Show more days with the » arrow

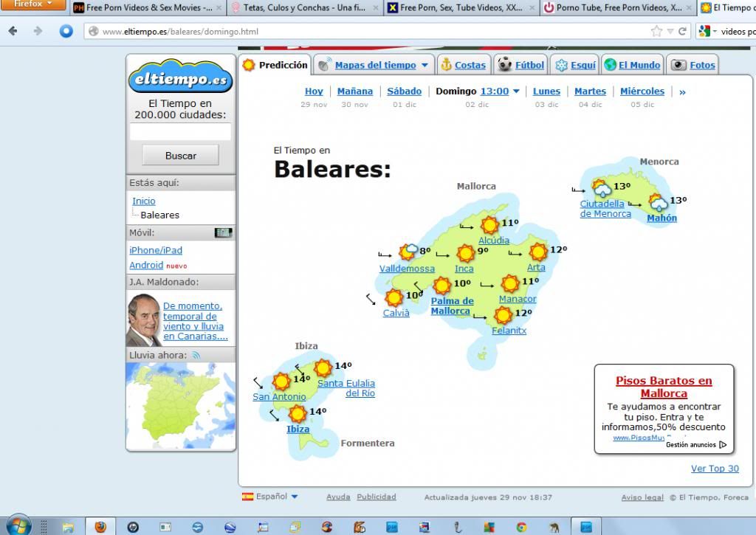[682, 92]
